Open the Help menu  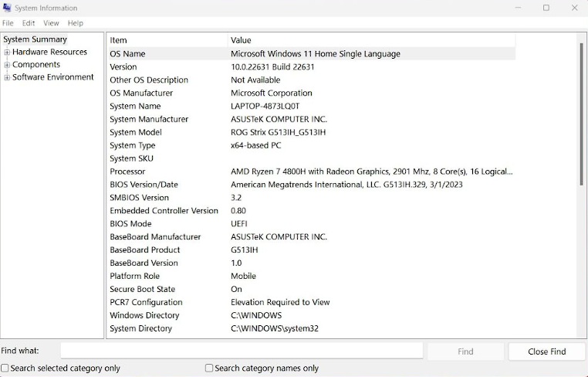(76, 23)
